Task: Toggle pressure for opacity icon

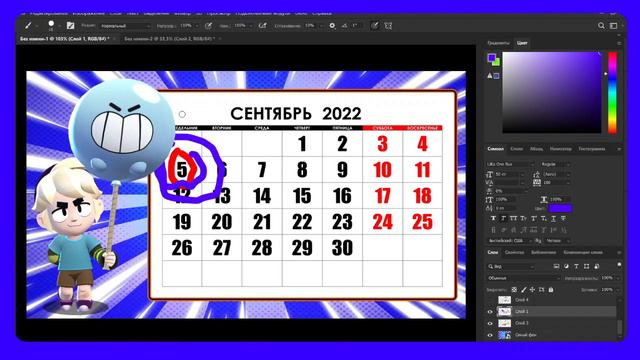Action: pyautogui.click(x=209, y=26)
